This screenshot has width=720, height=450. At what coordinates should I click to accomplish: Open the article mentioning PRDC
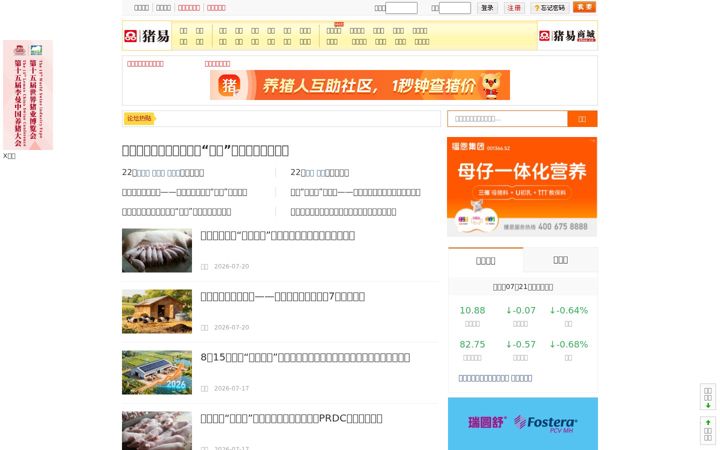[x=291, y=418]
